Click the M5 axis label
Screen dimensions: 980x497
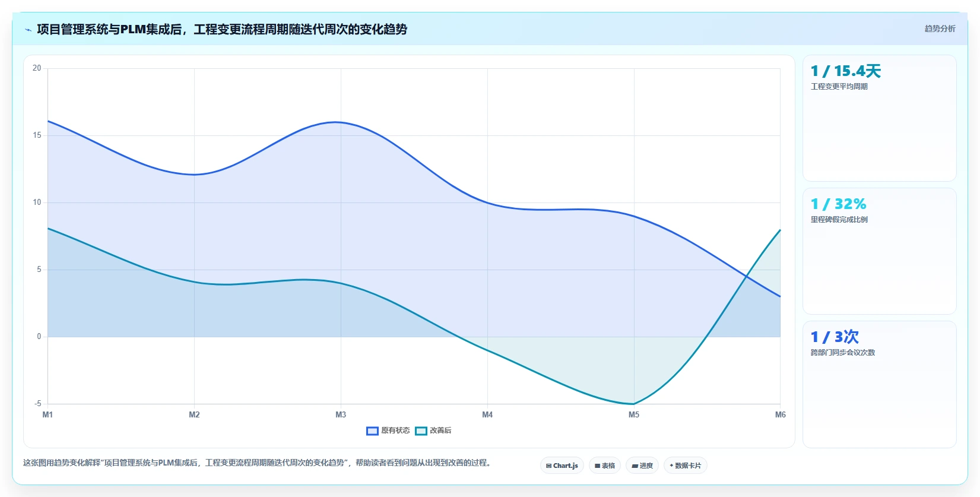point(634,414)
